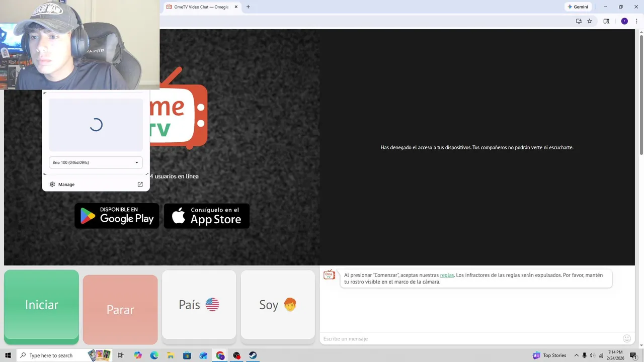
Task: Open File Explorer from the taskbar
Action: [x=170, y=355]
